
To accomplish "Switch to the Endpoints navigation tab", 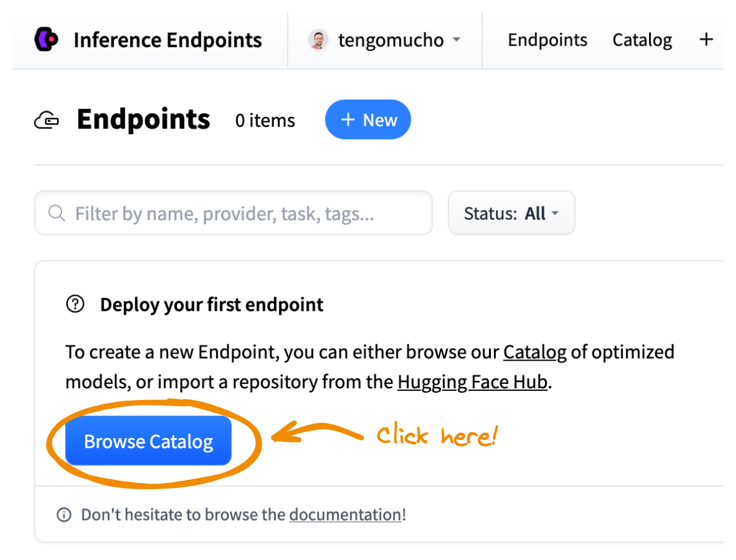I will 547,39.
